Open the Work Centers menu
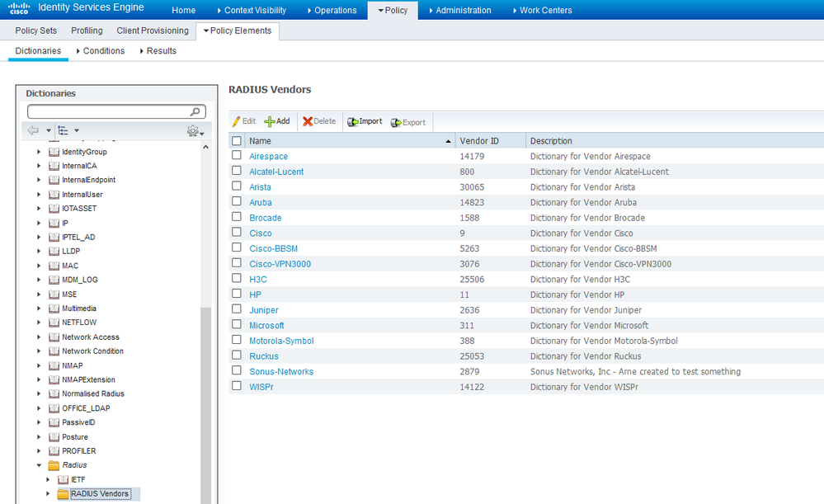Viewport: 824px width, 504px height. click(543, 10)
